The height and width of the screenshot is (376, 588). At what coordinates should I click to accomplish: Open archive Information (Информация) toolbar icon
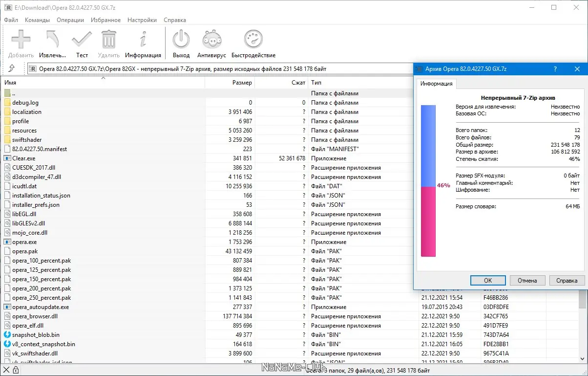click(143, 39)
